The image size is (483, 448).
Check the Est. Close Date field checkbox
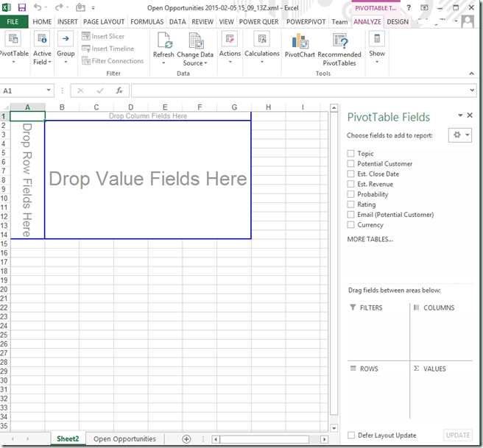[350, 174]
